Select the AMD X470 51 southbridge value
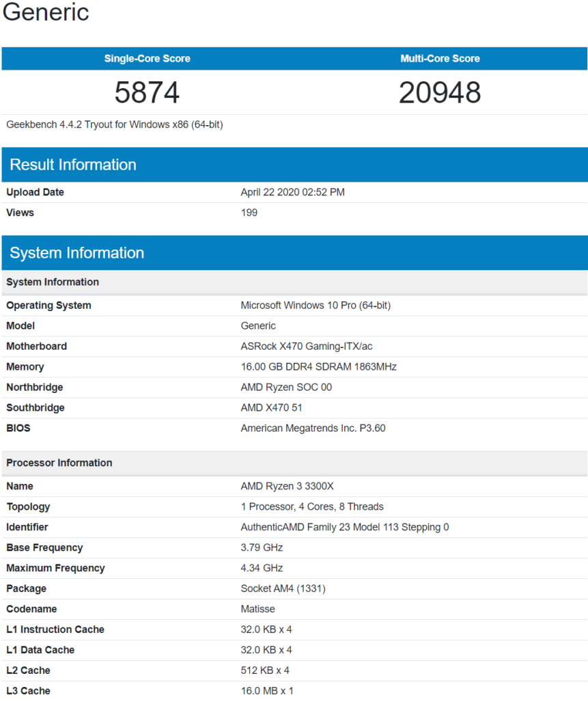 [273, 407]
